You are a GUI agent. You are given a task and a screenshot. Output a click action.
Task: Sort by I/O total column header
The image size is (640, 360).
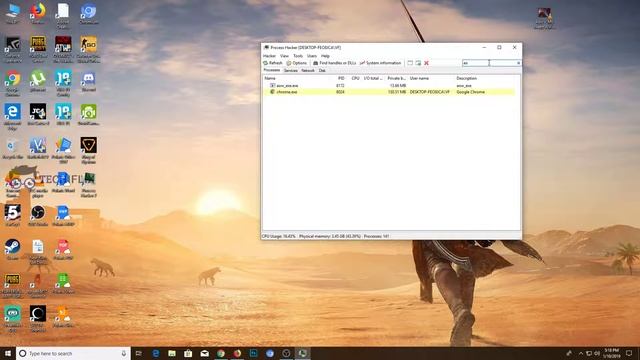(373, 78)
